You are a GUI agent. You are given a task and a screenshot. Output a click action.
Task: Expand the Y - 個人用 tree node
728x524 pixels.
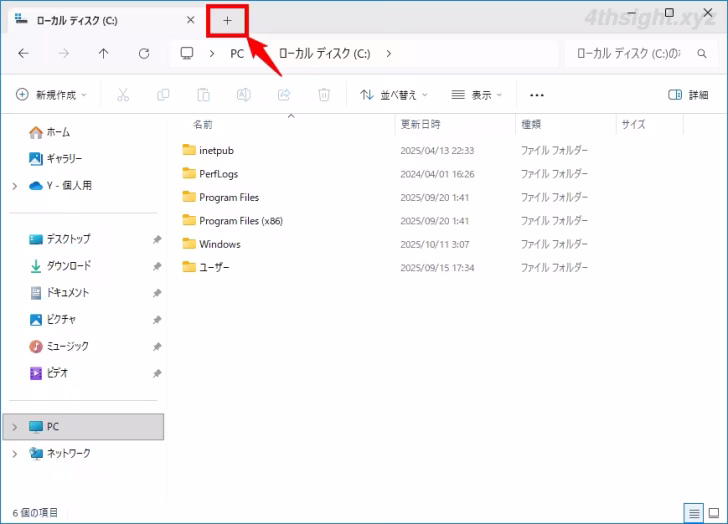click(x=15, y=186)
